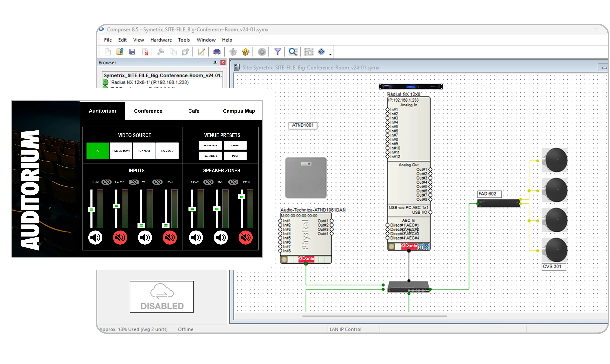Viewport: 610px width, 364px height.
Task: Click the push-to-hardware box arrow icon
Action: 245,52
